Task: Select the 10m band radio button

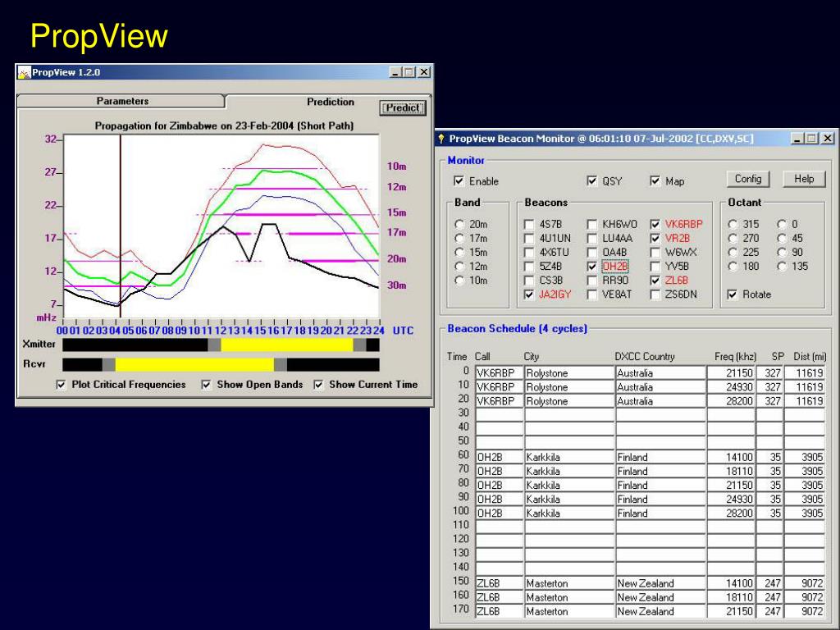Action: click(x=459, y=281)
